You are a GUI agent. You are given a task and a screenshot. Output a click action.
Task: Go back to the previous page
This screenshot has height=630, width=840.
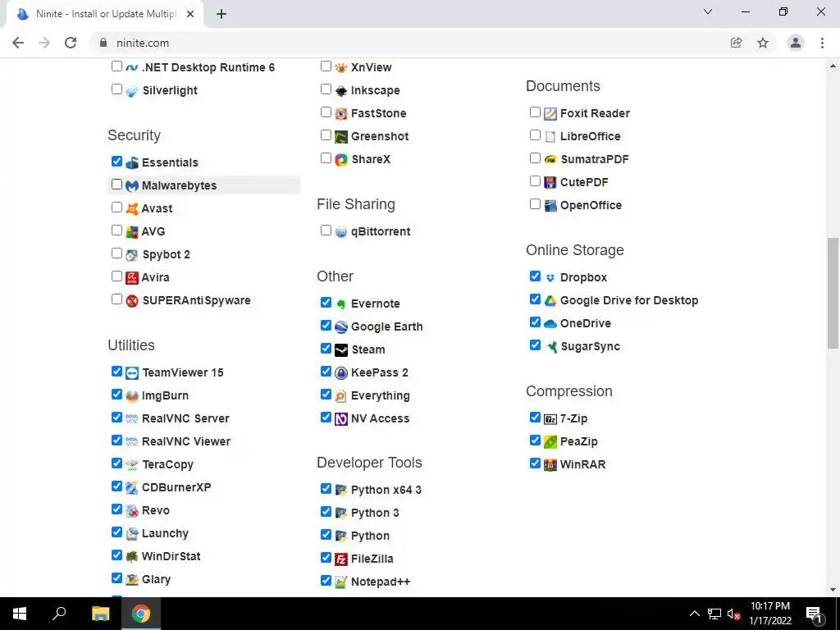pyautogui.click(x=18, y=43)
